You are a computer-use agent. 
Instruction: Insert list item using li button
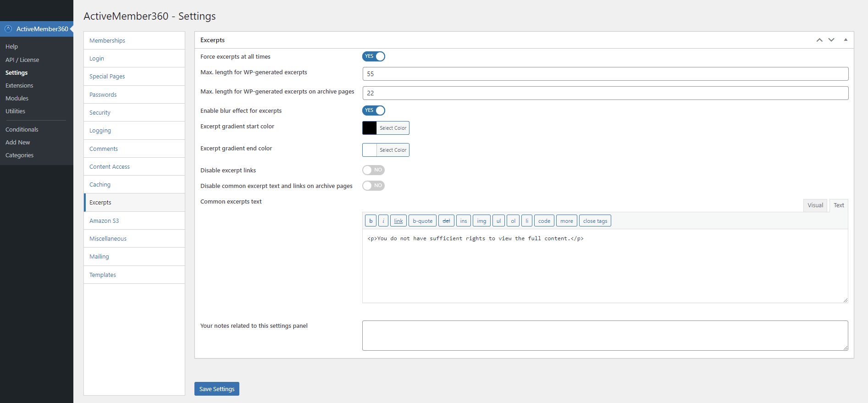pyautogui.click(x=527, y=221)
